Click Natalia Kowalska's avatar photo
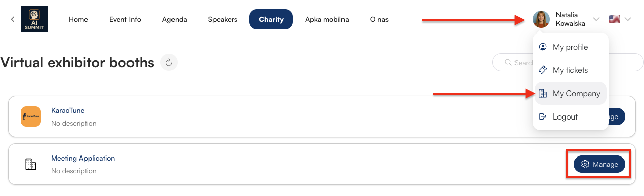This screenshot has width=644, height=196. (541, 19)
